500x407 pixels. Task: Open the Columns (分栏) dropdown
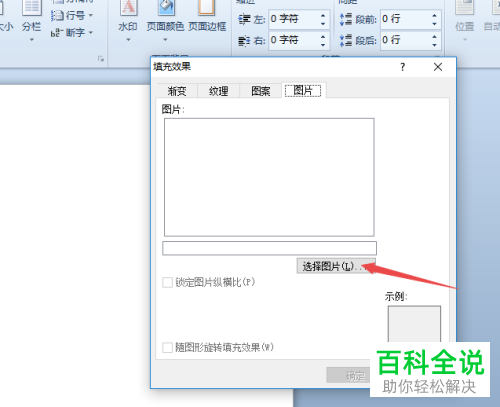click(x=31, y=22)
